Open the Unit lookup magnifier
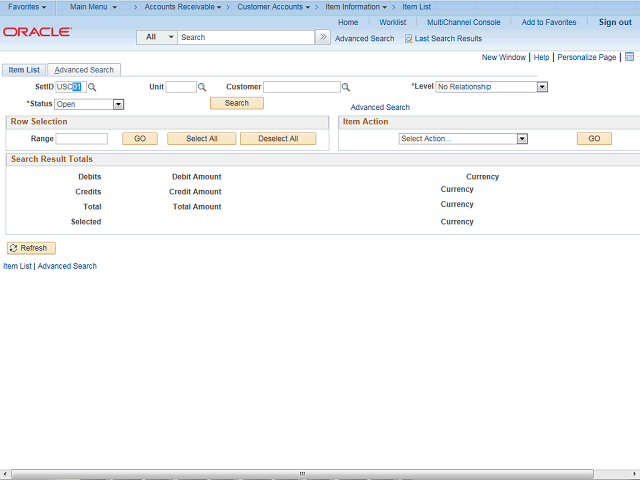 click(202, 87)
